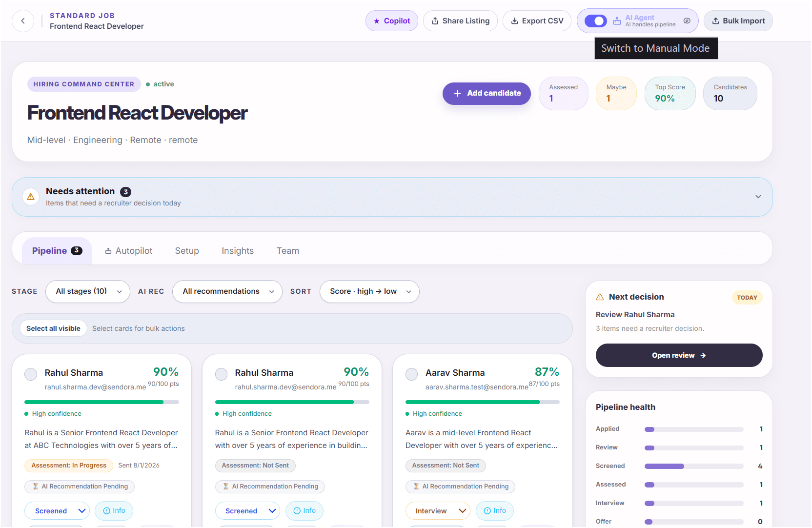Click the Needs attention count badge 3
The image size is (812, 528).
pos(125,192)
